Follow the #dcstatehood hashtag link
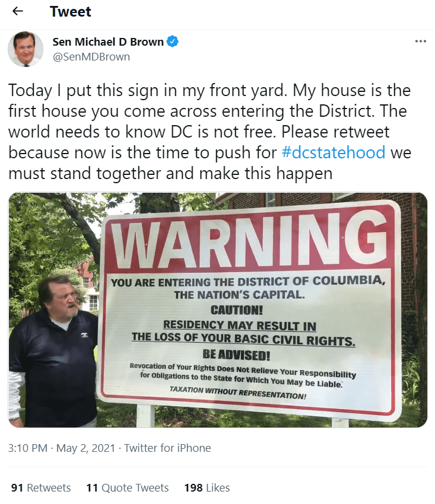 click(334, 152)
